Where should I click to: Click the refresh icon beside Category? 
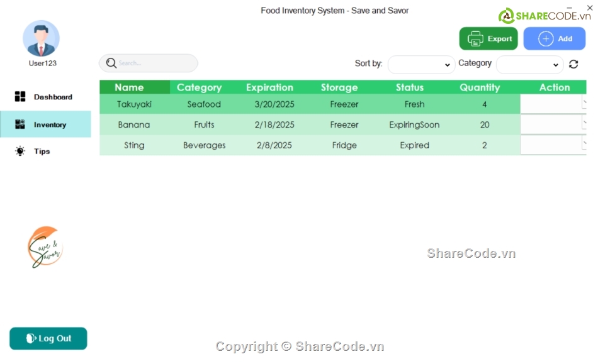[x=573, y=64]
